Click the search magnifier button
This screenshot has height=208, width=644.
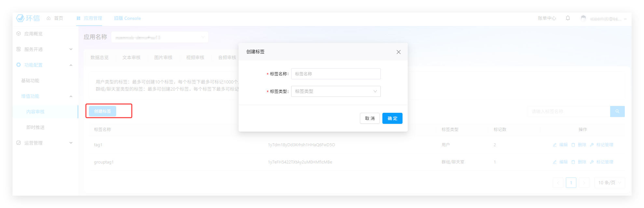click(x=617, y=111)
